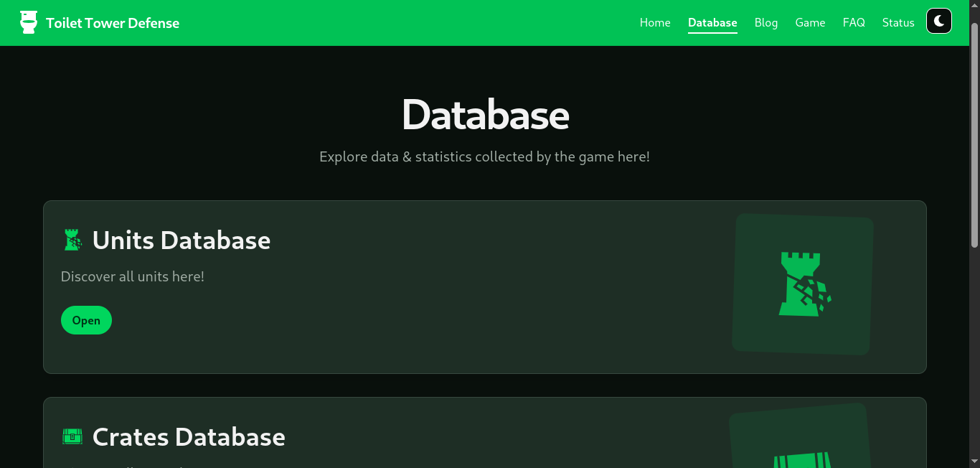Go to the Home page

tap(655, 22)
